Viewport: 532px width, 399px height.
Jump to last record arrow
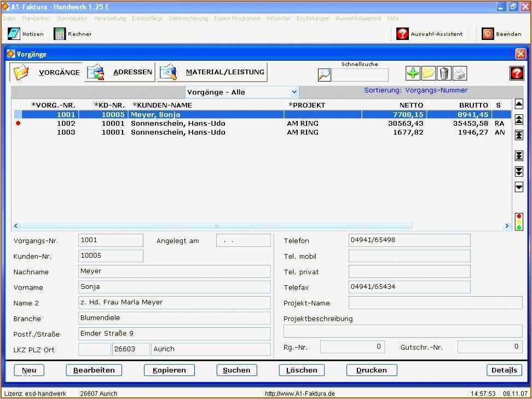point(519,156)
